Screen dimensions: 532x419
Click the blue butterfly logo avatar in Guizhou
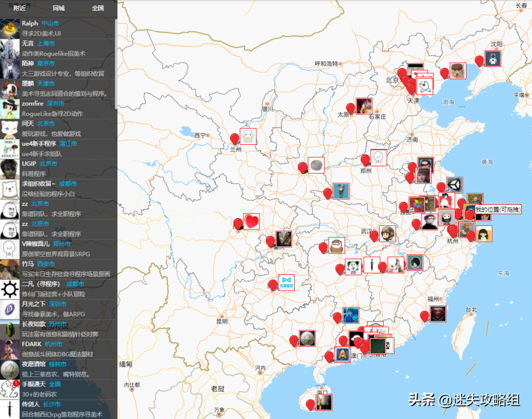coord(286,283)
